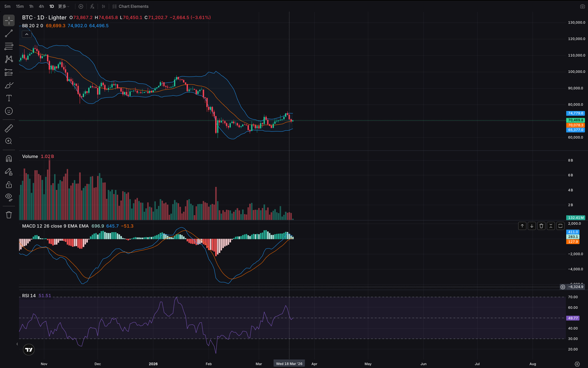
Task: Click the 127.9 signal value tag
Action: pyautogui.click(x=573, y=242)
